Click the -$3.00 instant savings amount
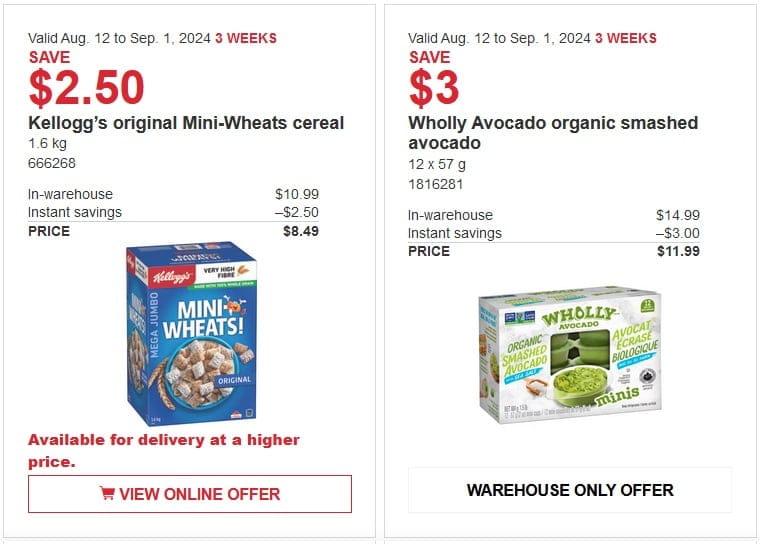Viewport: 764px width, 544px height. click(678, 233)
